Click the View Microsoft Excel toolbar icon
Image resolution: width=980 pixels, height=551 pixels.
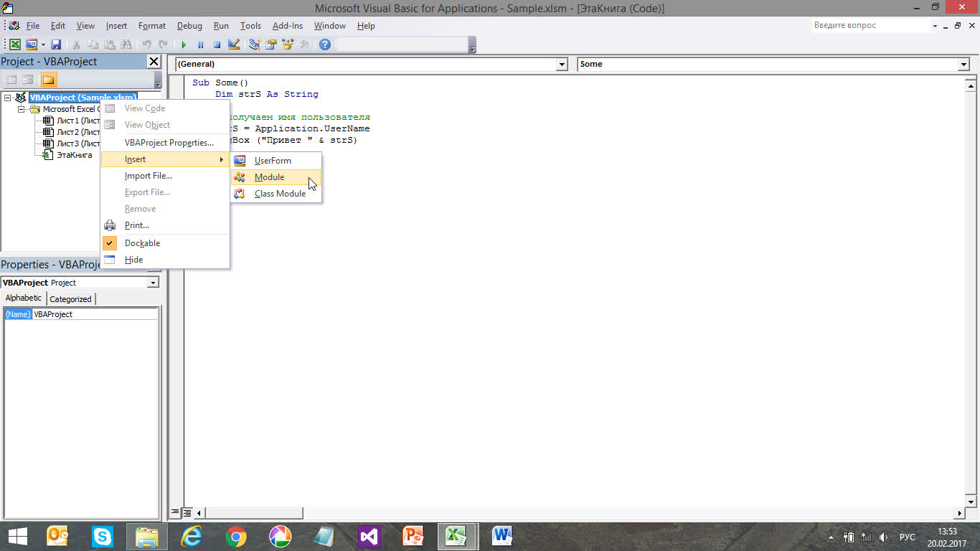(x=14, y=44)
